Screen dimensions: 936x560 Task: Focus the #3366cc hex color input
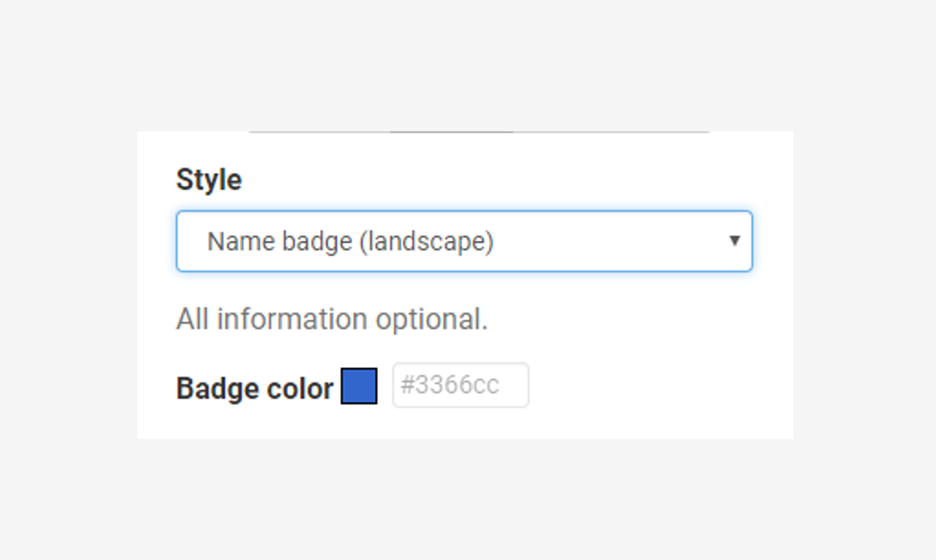[460, 385]
